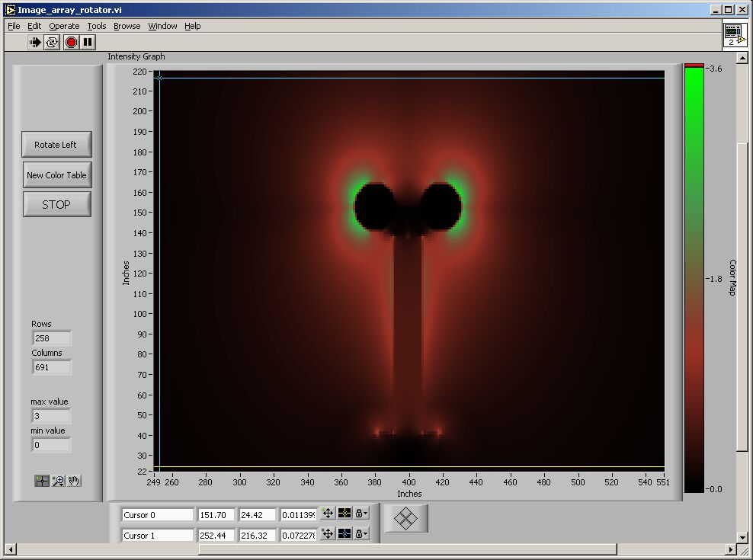Click the Run Continuously toolbar icon

coord(52,43)
